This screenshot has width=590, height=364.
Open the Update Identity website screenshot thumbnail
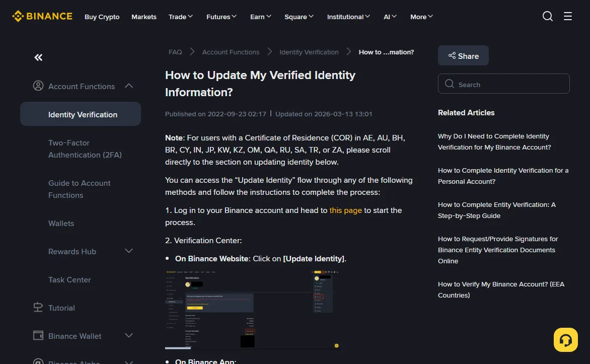click(x=253, y=310)
